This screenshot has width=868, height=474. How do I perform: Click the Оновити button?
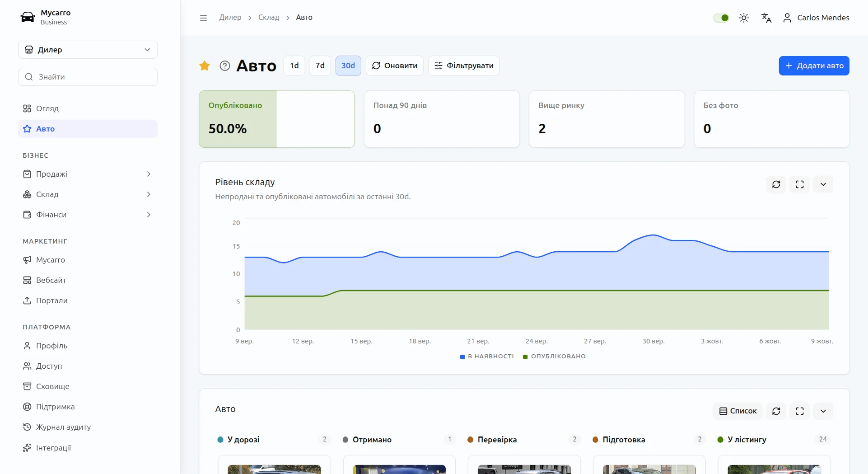point(395,66)
